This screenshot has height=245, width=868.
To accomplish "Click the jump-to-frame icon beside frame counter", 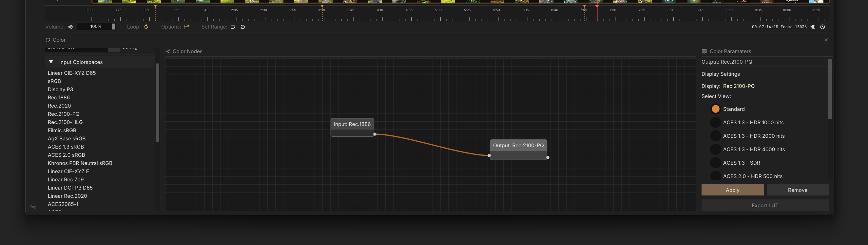I will pos(813,27).
